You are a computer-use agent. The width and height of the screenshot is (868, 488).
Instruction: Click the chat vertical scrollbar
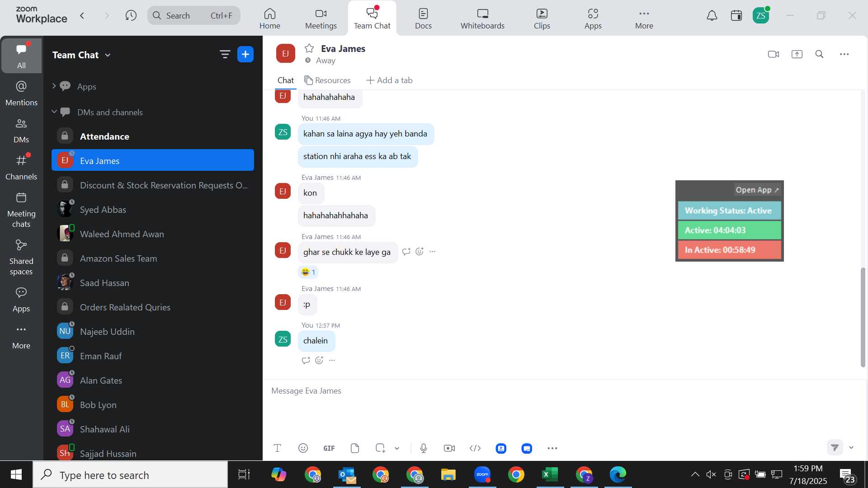pyautogui.click(x=863, y=317)
